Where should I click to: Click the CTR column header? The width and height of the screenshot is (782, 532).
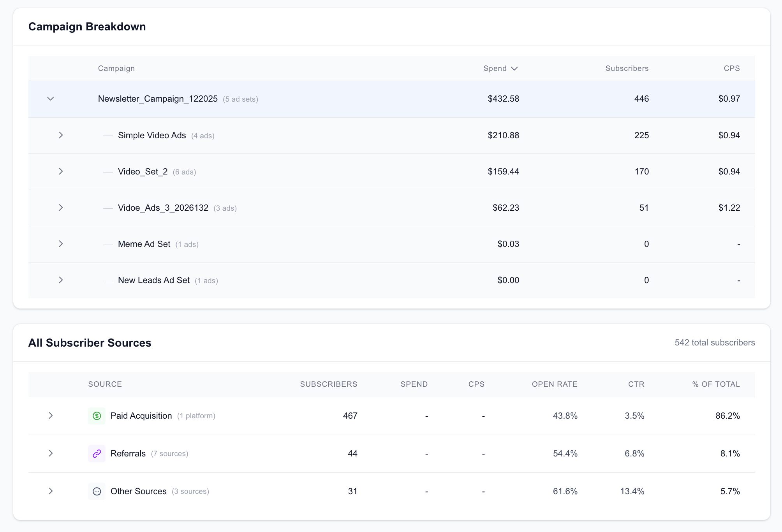[636, 384]
